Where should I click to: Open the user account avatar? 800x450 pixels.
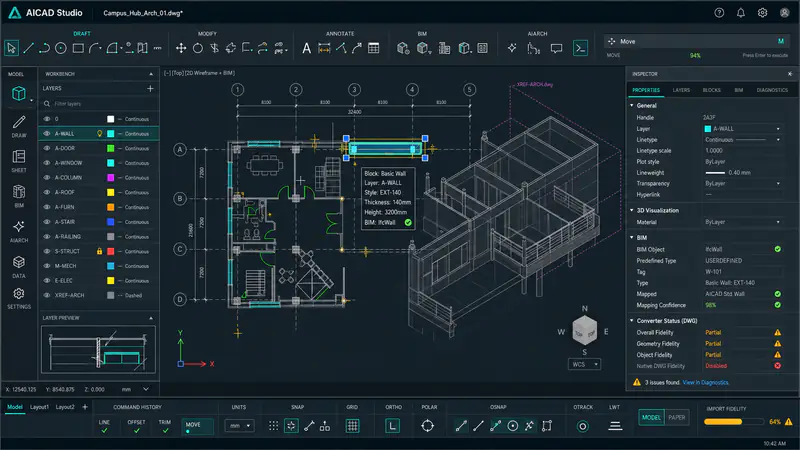tap(784, 13)
